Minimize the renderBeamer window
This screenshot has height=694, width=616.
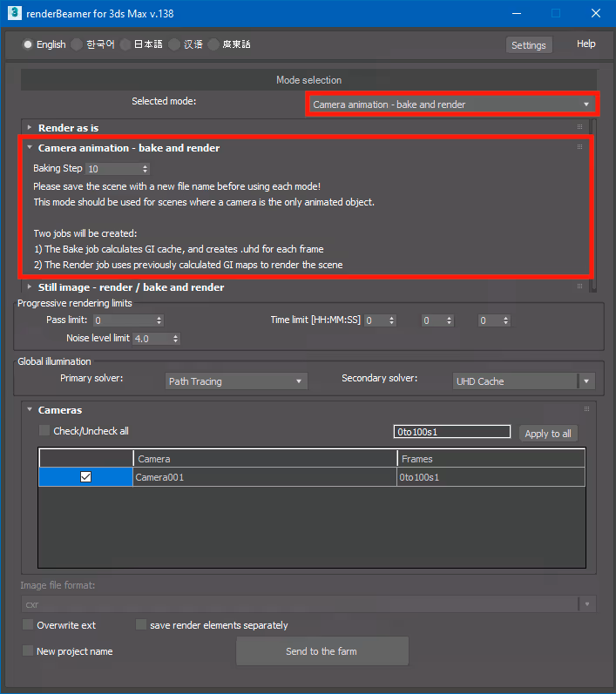pyautogui.click(x=517, y=13)
